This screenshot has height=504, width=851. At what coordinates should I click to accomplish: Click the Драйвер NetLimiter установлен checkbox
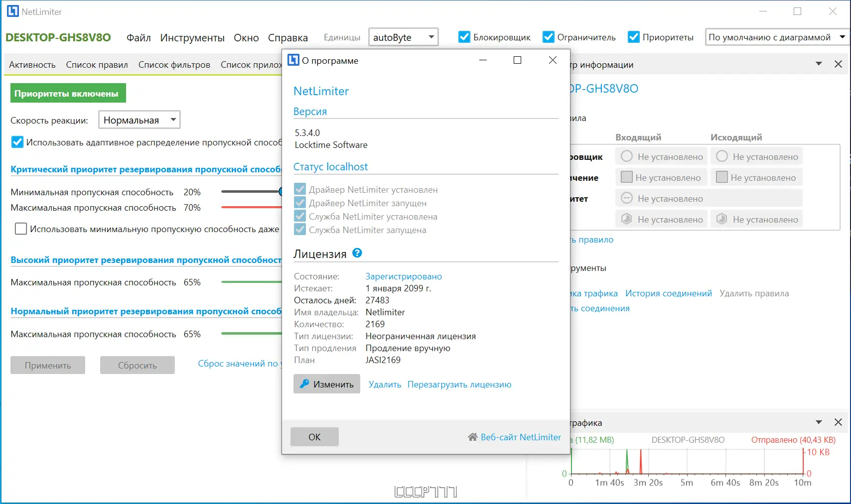click(x=300, y=189)
